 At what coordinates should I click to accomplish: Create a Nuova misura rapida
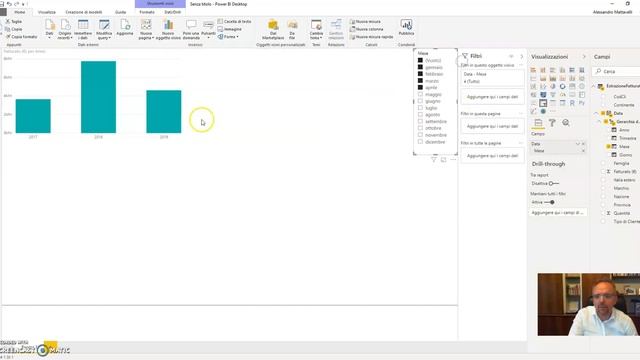(371, 37)
